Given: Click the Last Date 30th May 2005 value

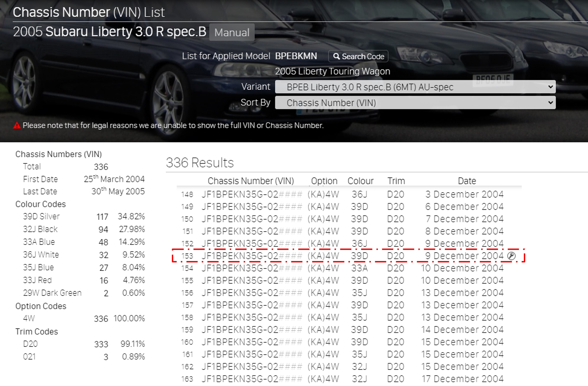Looking at the screenshot, I should click(118, 191).
